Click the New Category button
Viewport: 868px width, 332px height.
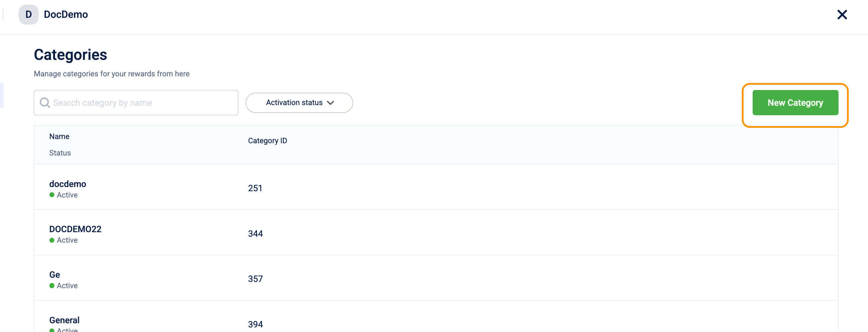coord(795,103)
